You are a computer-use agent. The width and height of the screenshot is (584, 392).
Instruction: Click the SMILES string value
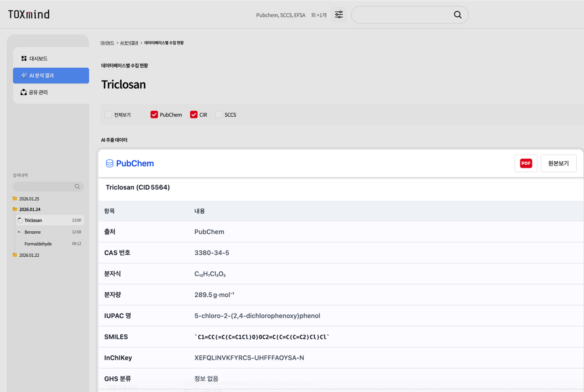click(x=262, y=337)
